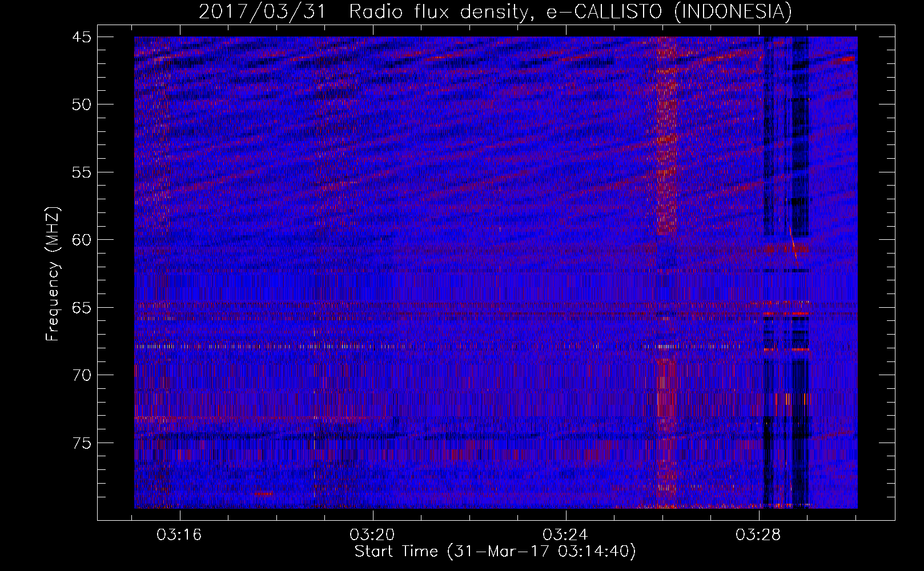Screen dimensions: 924x571
Task: Click the 03:16 time tick label
Action: click(x=179, y=535)
